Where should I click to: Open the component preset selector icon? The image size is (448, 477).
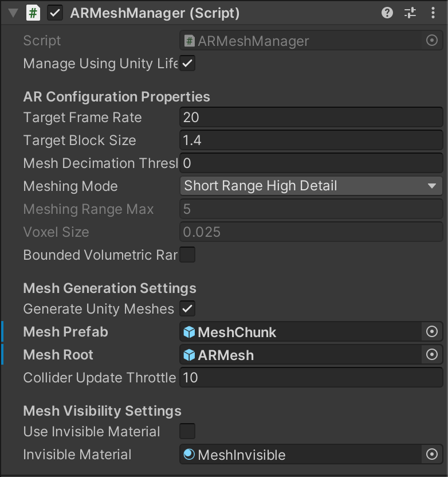(410, 13)
